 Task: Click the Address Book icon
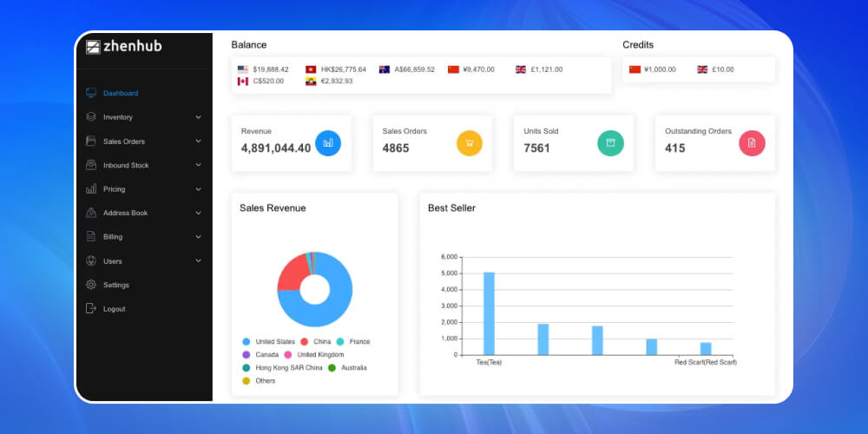(x=91, y=213)
